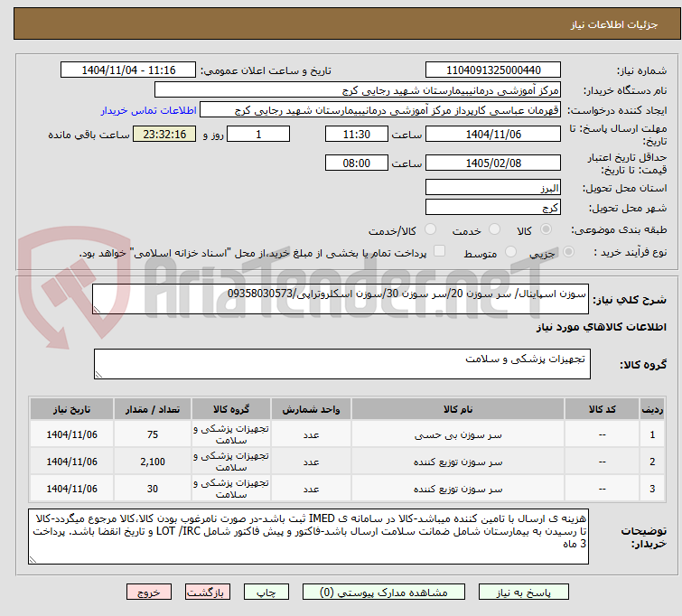Click the item name سر سوزن بی حسی

click(458, 434)
